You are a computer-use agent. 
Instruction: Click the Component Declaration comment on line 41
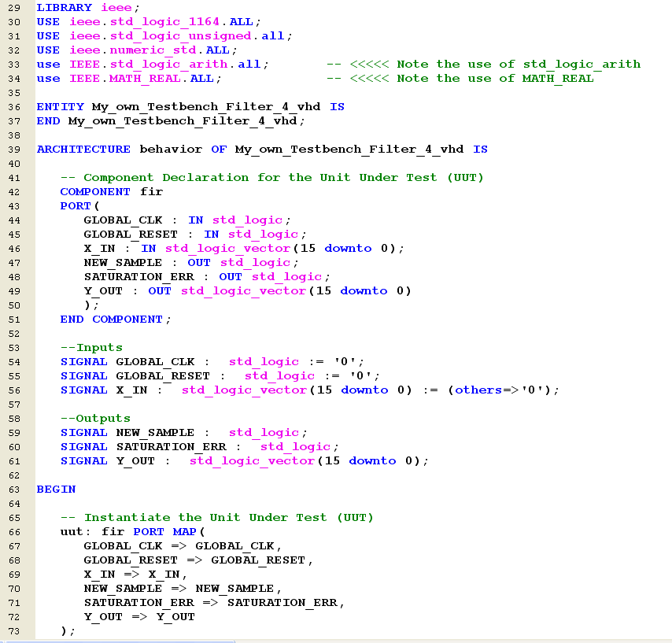271,177
